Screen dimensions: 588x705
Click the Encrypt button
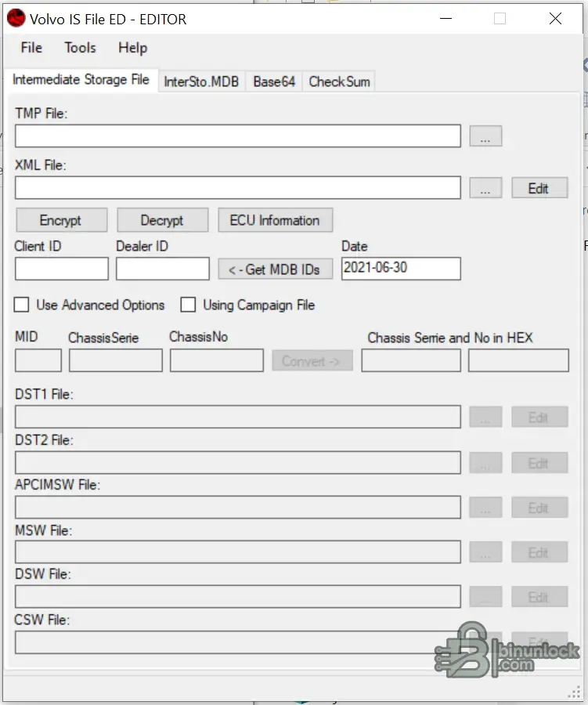tap(62, 220)
